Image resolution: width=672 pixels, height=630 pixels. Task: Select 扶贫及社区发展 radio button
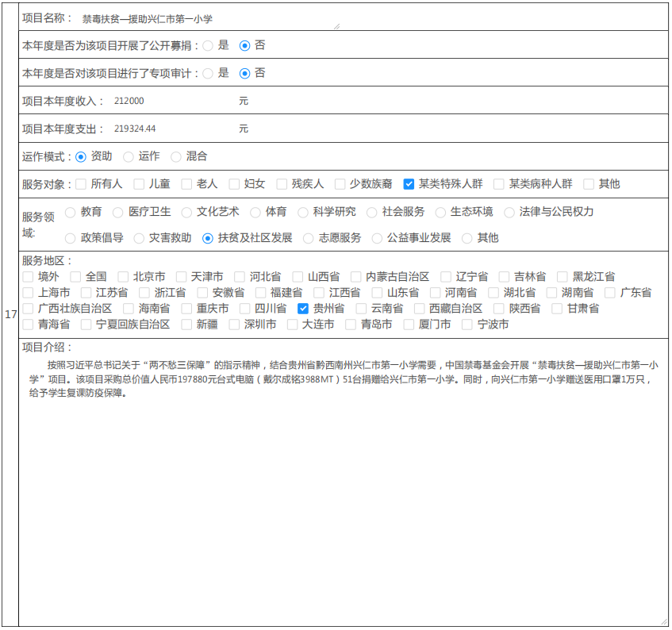pos(208,238)
